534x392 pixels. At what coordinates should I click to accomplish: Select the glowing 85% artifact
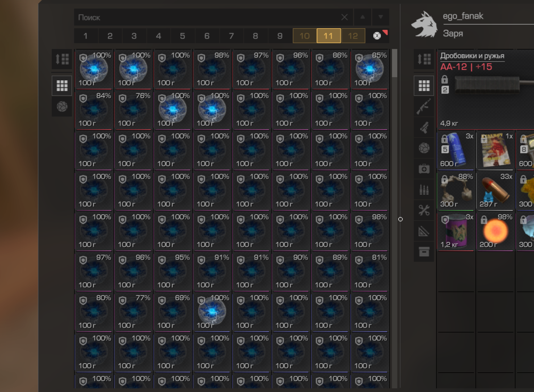pyautogui.click(x=369, y=70)
